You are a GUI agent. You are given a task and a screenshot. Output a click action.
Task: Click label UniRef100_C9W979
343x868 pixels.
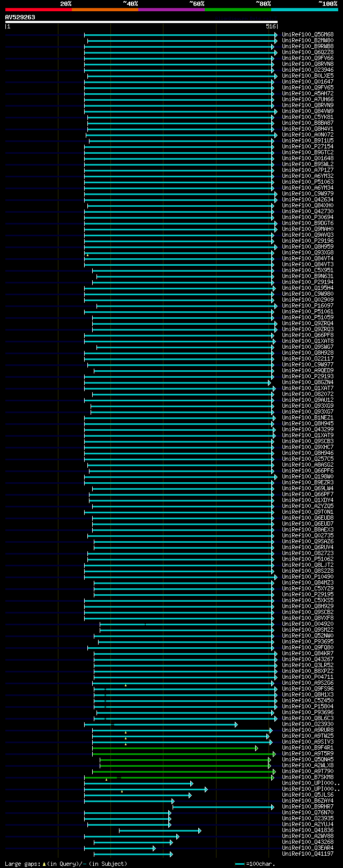tap(308, 194)
